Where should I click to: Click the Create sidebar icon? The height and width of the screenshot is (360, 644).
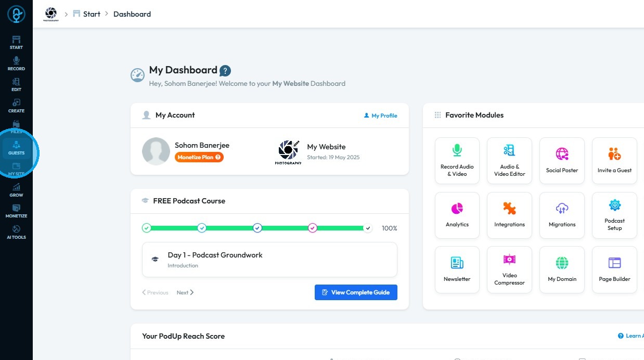point(16,106)
